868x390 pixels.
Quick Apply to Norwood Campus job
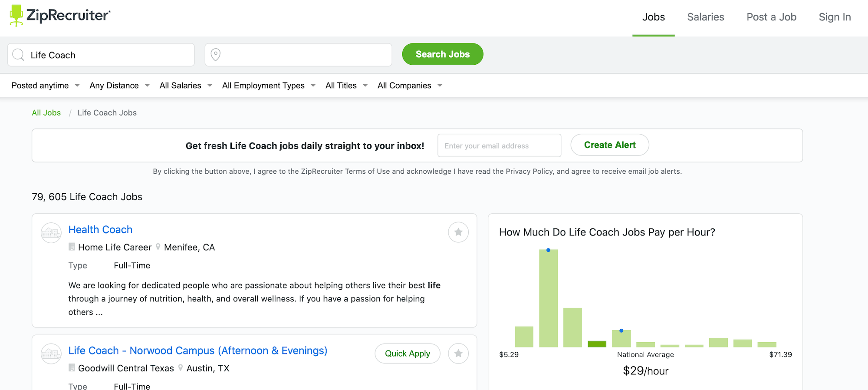point(408,354)
